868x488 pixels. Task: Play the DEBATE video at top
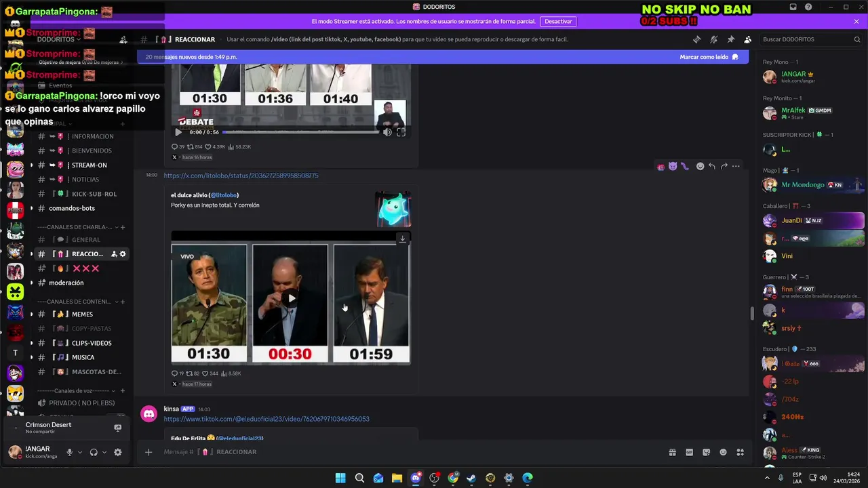click(178, 132)
